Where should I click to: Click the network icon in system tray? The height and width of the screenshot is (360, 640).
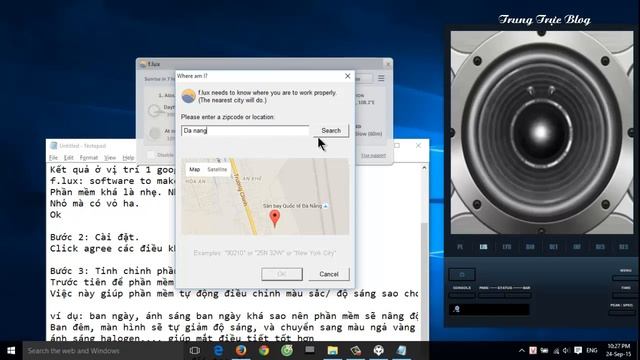(x=556, y=351)
